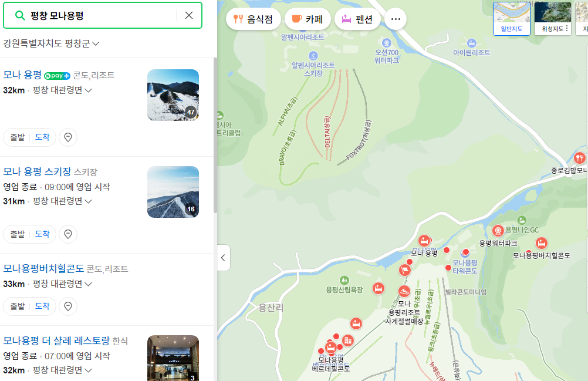This screenshot has width=588, height=381.
Task: Click the 종로김밥 restaurant map marker
Action: pyautogui.click(x=580, y=158)
